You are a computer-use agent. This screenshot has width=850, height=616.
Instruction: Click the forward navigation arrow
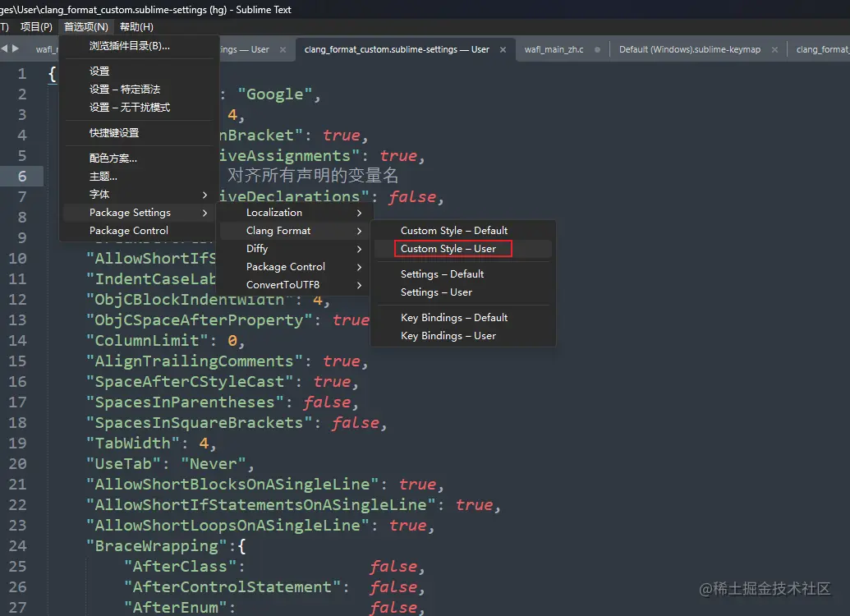point(15,48)
